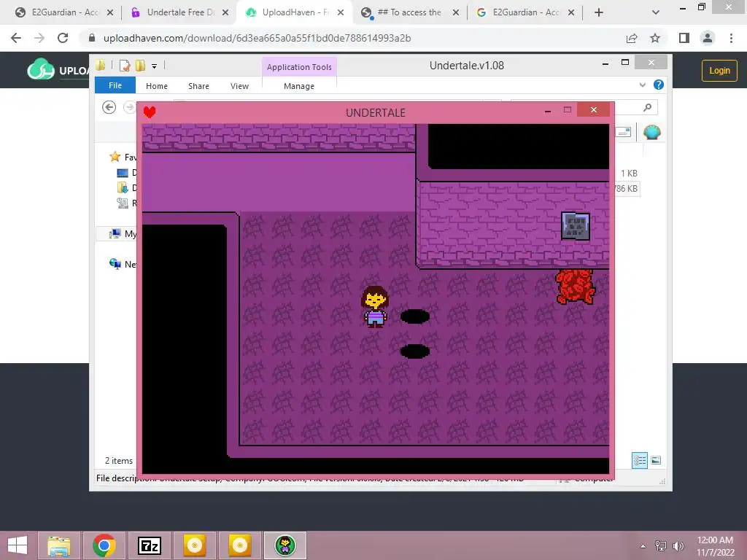The image size is (747, 560).
Task: Click the wall plaque sign in the game
Action: (x=576, y=226)
